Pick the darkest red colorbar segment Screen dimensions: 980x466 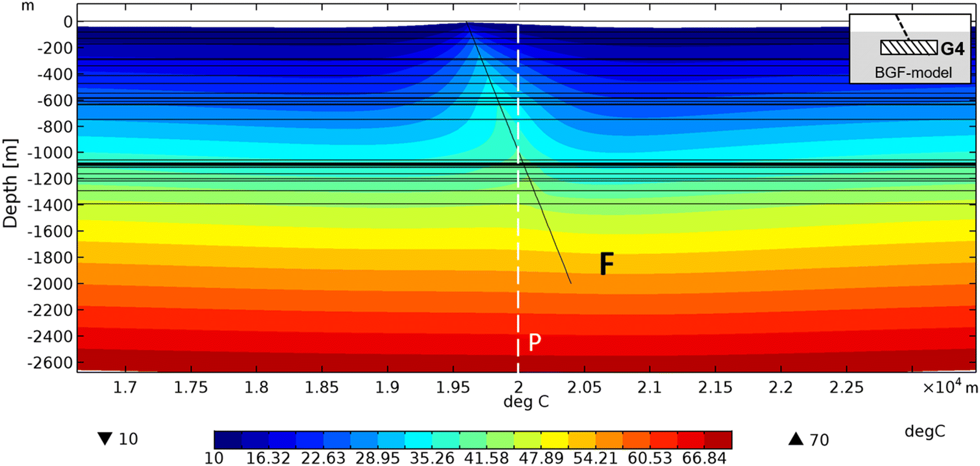pos(718,440)
